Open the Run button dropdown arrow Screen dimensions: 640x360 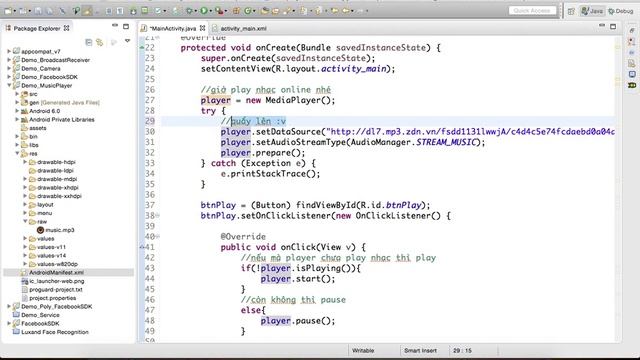pyautogui.click(x=210, y=11)
